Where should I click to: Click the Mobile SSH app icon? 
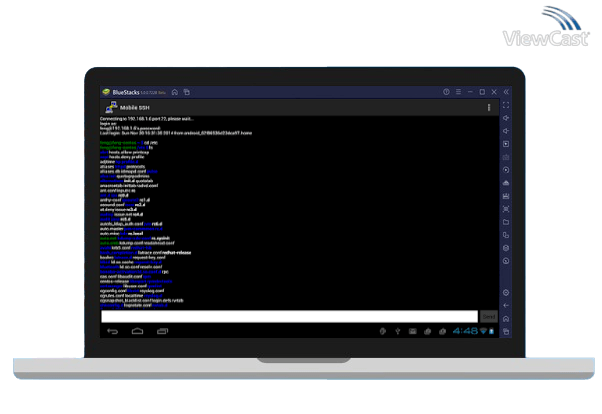(x=111, y=108)
